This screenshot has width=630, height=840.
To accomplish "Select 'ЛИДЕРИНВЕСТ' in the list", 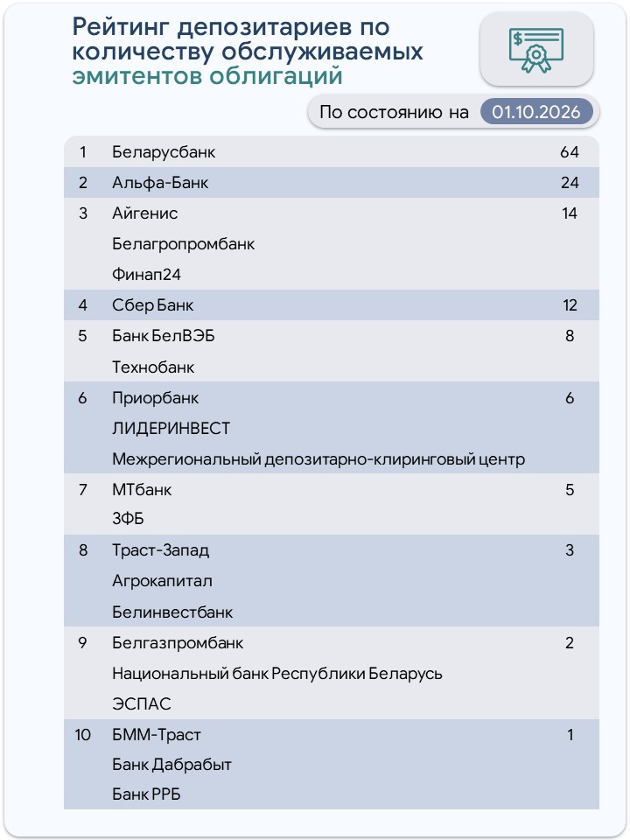I will pyautogui.click(x=171, y=429).
